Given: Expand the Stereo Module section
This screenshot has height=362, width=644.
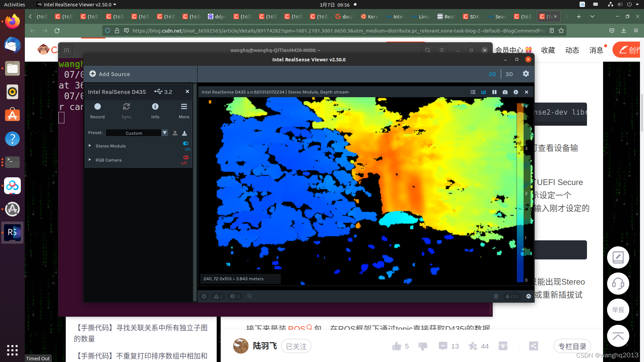Looking at the screenshot, I should pos(90,146).
